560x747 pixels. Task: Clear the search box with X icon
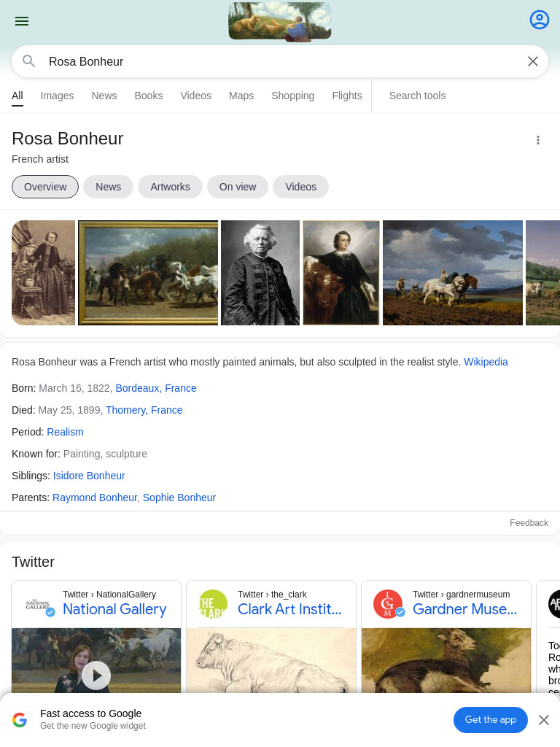click(x=533, y=61)
